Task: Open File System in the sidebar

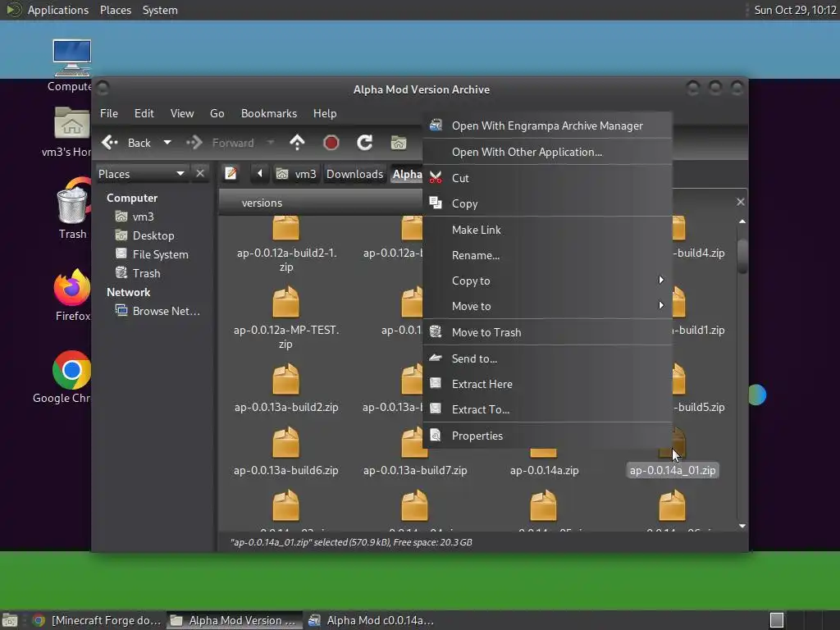Action: click(x=160, y=254)
